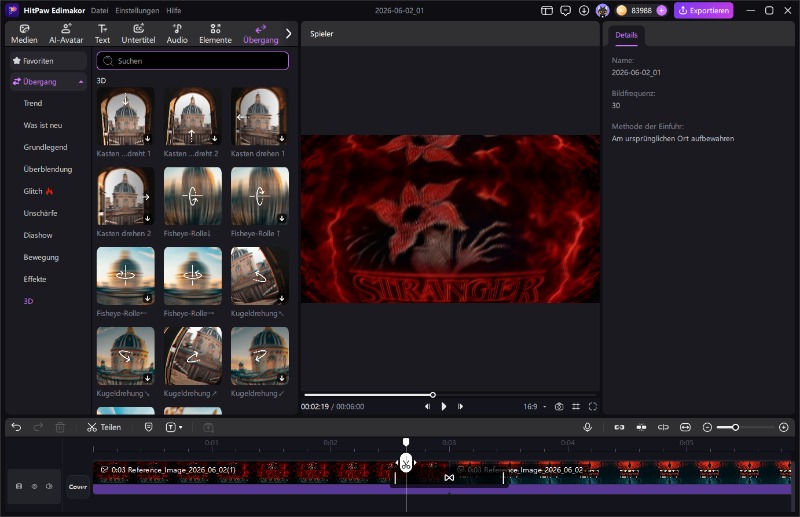The height and width of the screenshot is (517, 800).
Task: Open the Elemente tab
Action: point(215,34)
